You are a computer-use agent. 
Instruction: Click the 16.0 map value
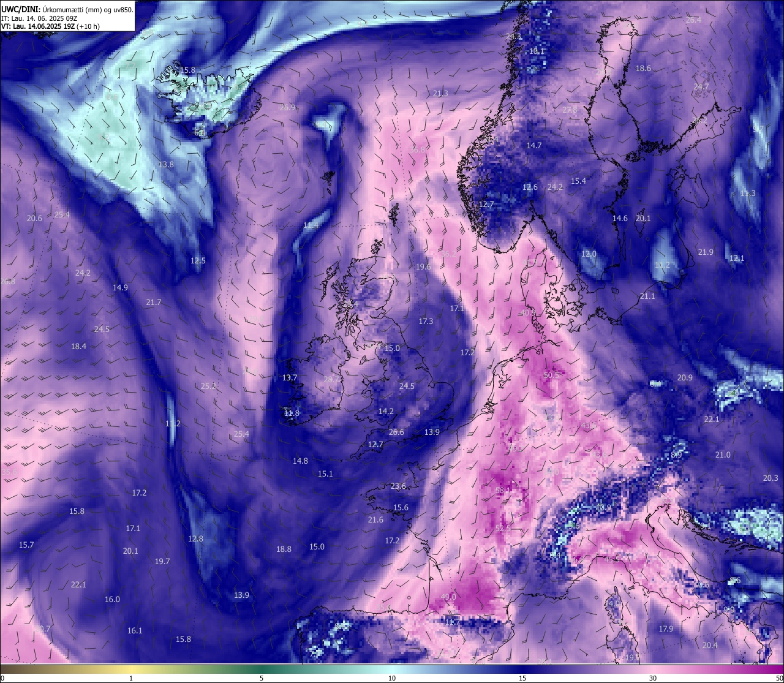tap(112, 599)
